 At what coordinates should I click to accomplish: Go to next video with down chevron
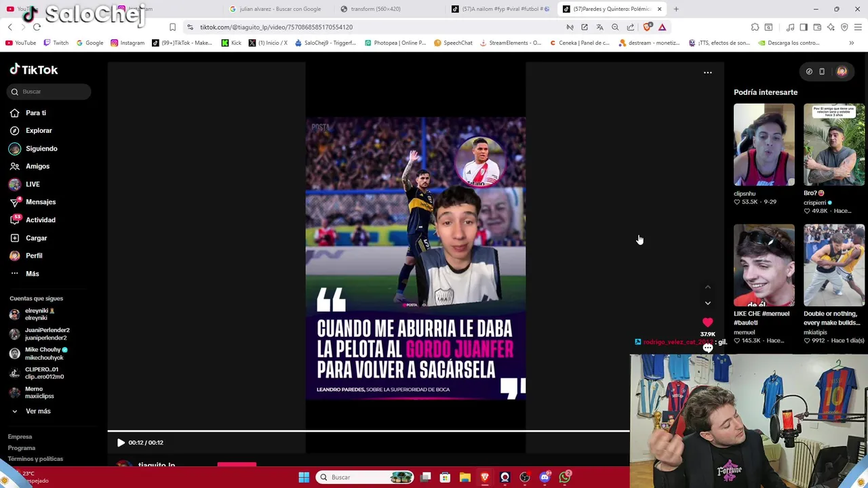[x=707, y=303]
